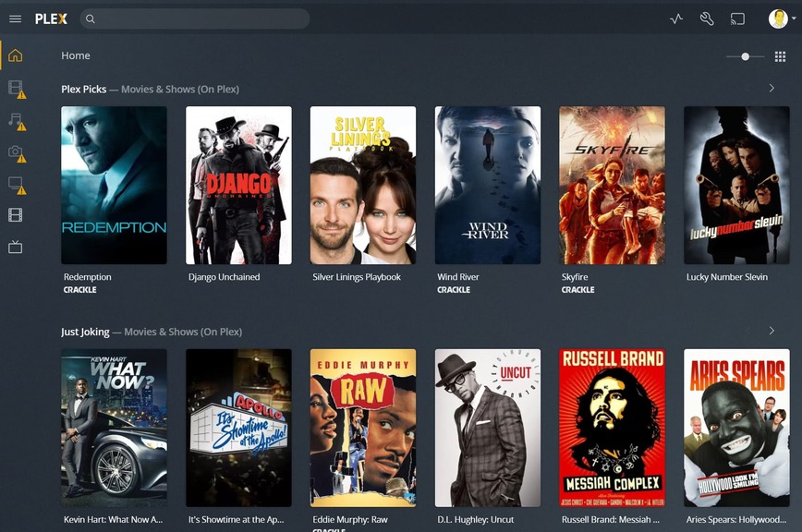Viewport: 802px width, 532px height.
Task: Open Russell Brand Messiah Complex poster
Action: tap(613, 428)
